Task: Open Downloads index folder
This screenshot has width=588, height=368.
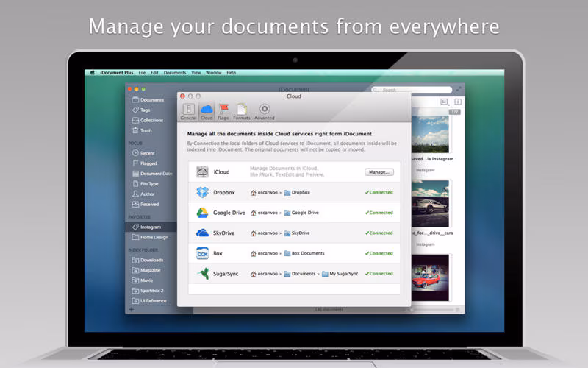Action: [148, 260]
